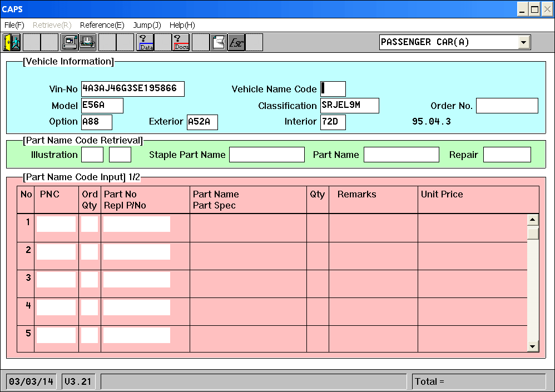Screen dimensions: 555x392
Task: Click the Repair input field
Action: (x=507, y=155)
